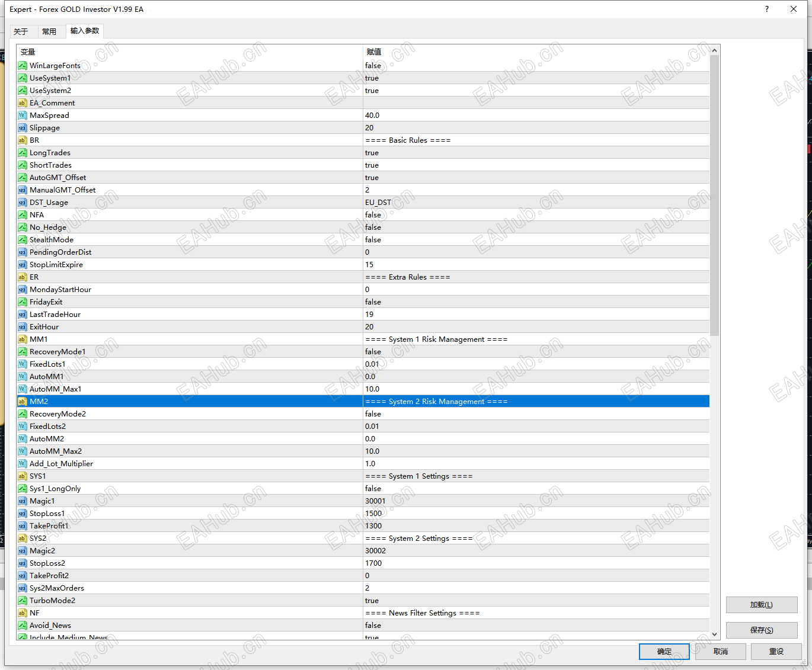Click the scrollbar up arrow
Image resolution: width=812 pixels, height=670 pixels.
(x=715, y=50)
